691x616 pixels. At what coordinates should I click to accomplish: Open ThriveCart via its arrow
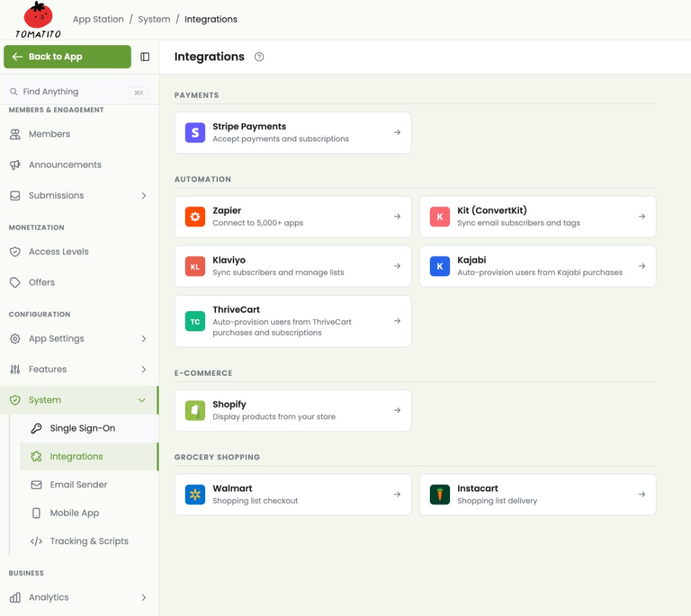(x=397, y=320)
